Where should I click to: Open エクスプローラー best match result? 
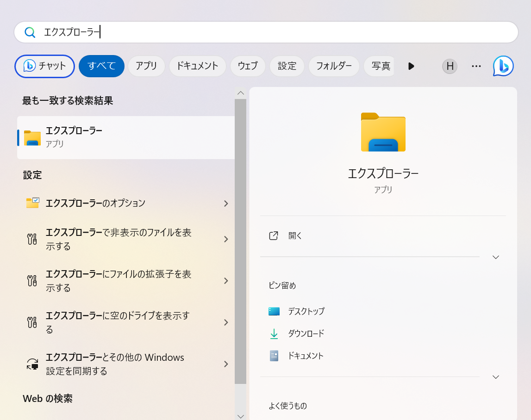tap(125, 137)
